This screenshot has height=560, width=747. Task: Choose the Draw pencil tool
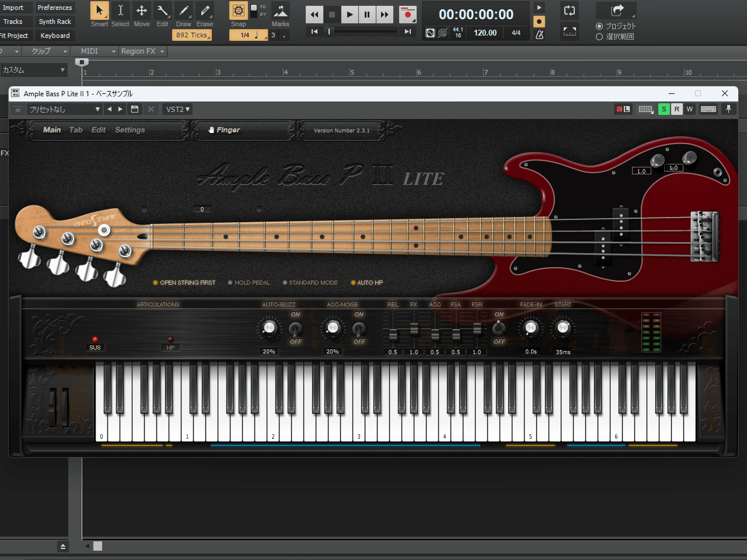(x=183, y=11)
